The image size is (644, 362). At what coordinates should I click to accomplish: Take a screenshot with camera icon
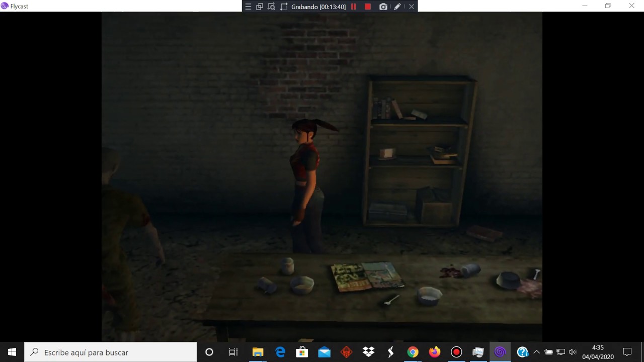(383, 7)
